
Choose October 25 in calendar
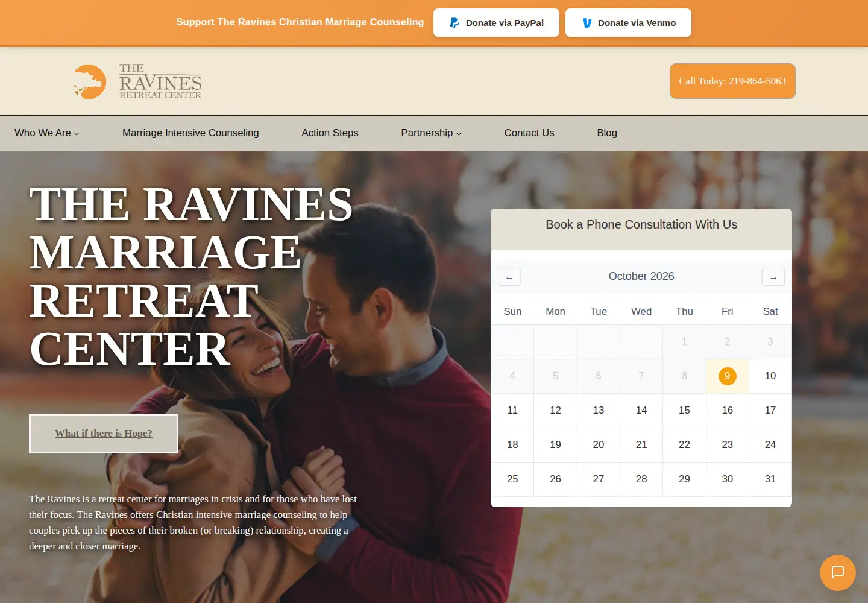(512, 479)
